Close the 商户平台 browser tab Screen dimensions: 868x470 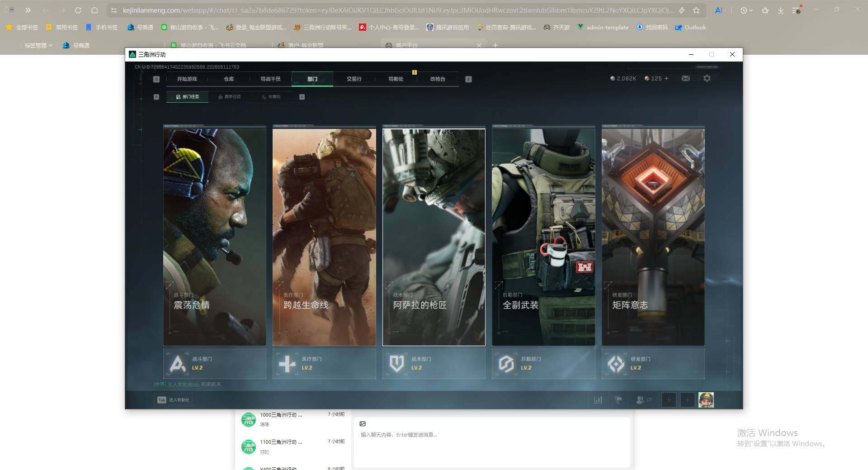[479, 45]
